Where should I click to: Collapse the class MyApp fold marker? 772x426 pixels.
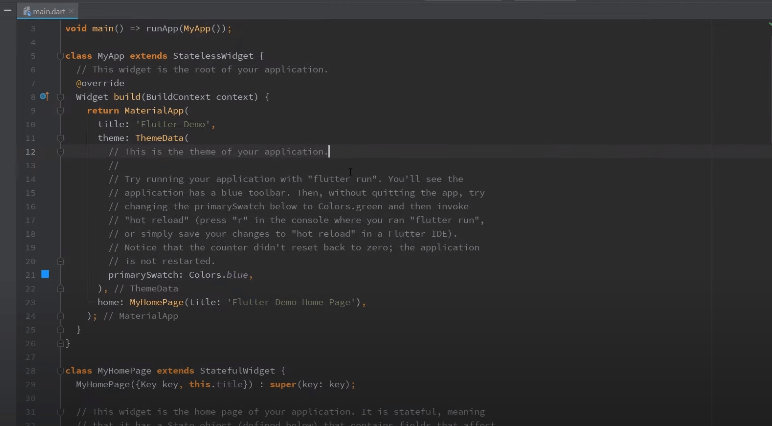(61, 56)
